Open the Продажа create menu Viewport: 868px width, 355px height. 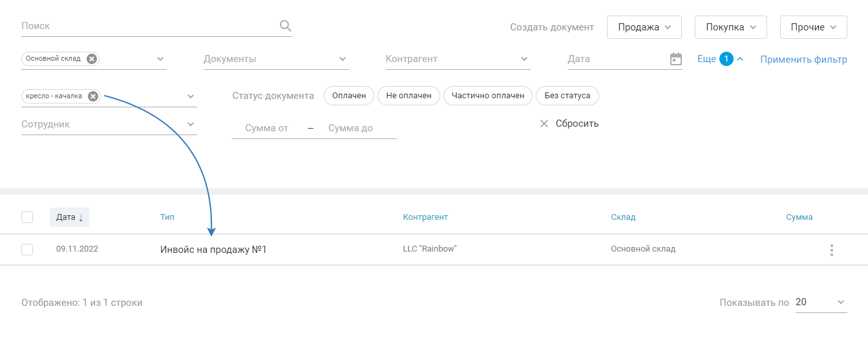click(644, 27)
